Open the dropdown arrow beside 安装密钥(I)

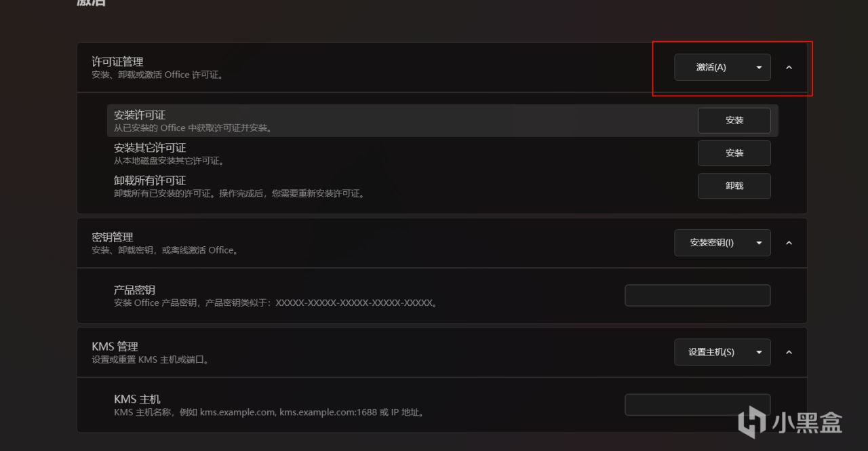(x=759, y=243)
